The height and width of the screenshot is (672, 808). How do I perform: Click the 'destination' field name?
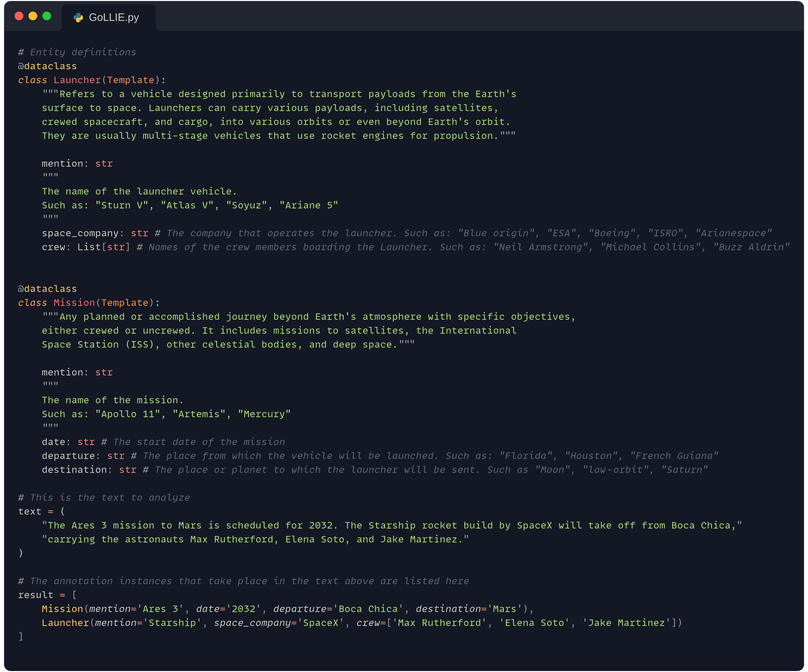coord(74,470)
